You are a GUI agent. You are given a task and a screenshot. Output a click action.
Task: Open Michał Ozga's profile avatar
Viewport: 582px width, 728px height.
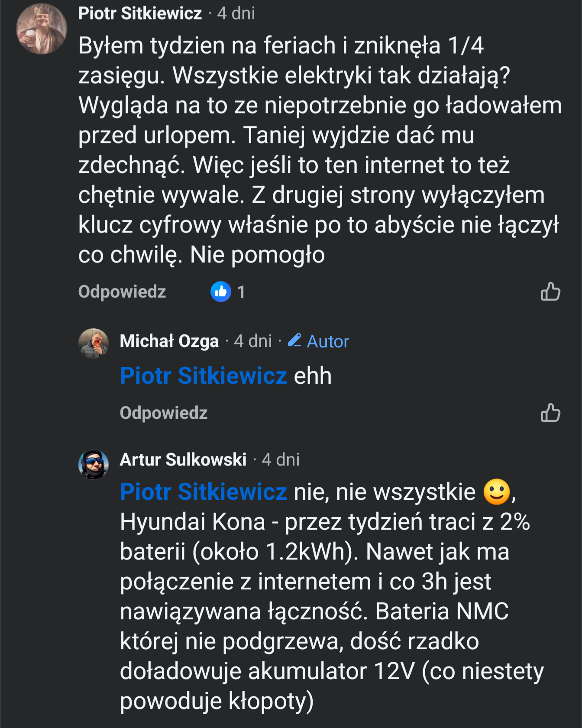(93, 343)
